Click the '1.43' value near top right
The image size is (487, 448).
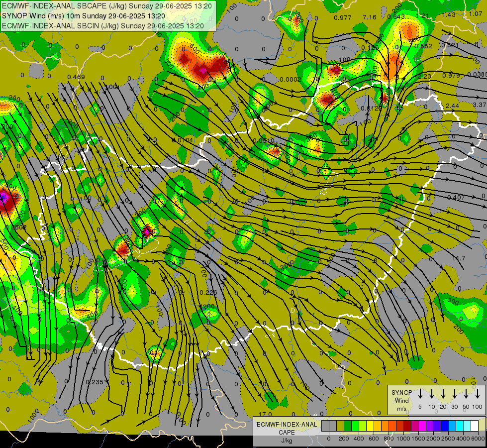coord(449,14)
